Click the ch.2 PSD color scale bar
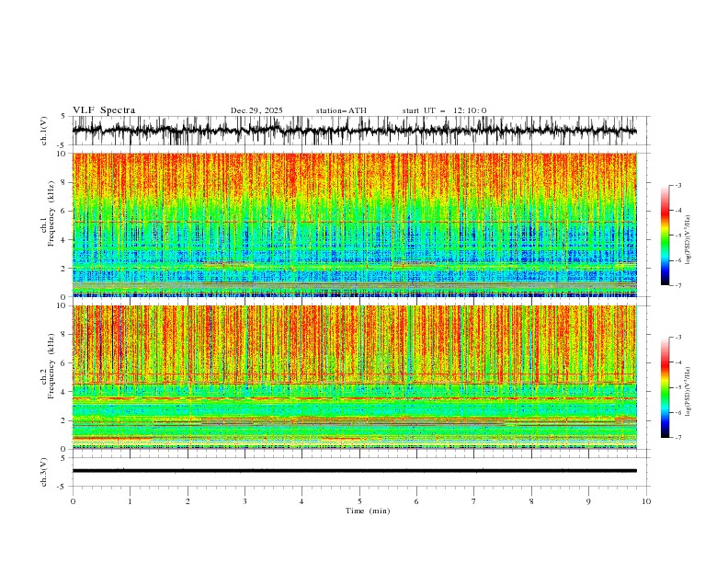 (x=665, y=387)
